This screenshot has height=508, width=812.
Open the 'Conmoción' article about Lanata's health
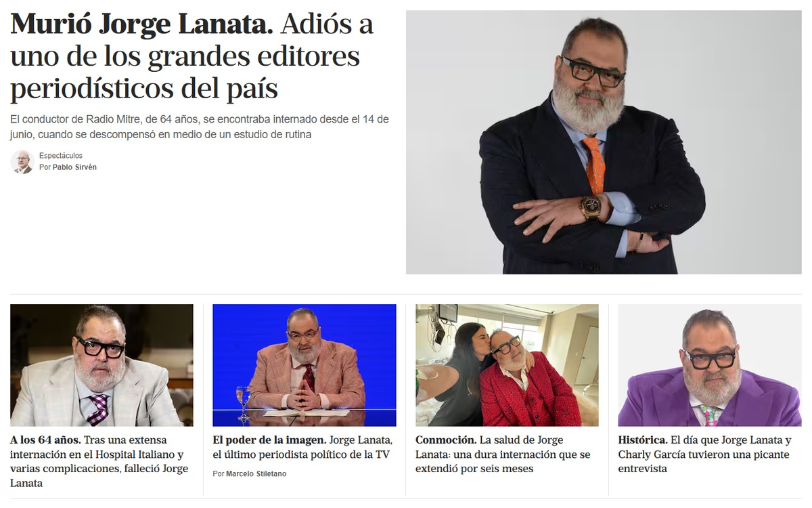tap(503, 454)
